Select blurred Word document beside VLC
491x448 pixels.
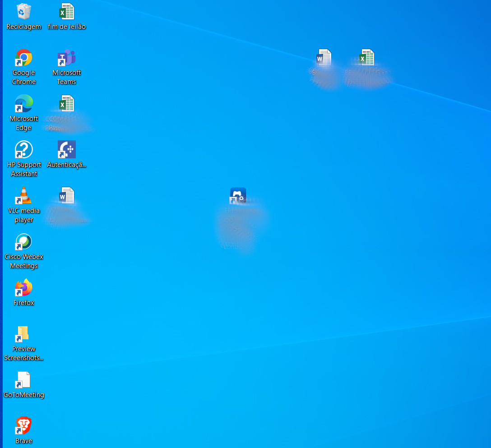(x=67, y=196)
